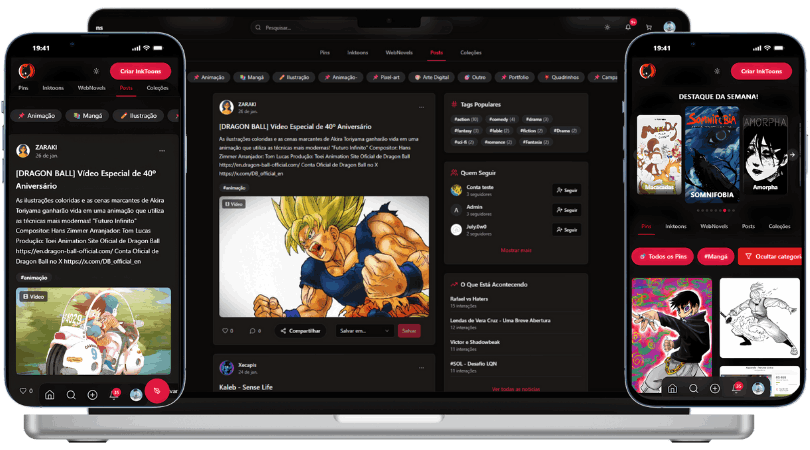Open three-dot post menu on left phone
This screenshot has width=810, height=450.
coord(162,151)
